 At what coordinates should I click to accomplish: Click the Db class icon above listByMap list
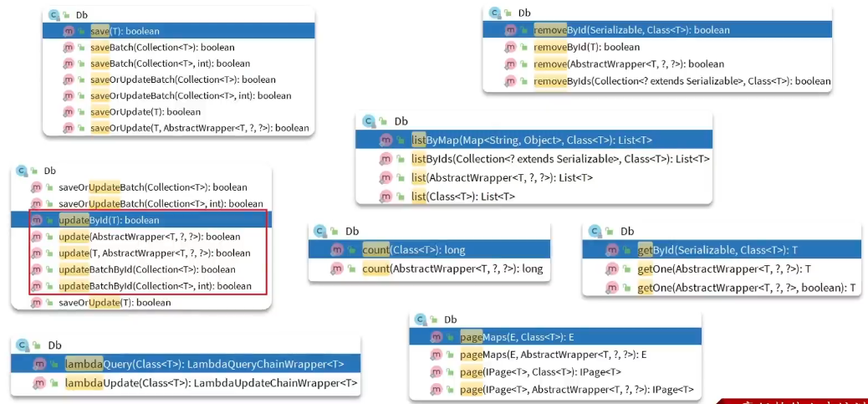(369, 121)
